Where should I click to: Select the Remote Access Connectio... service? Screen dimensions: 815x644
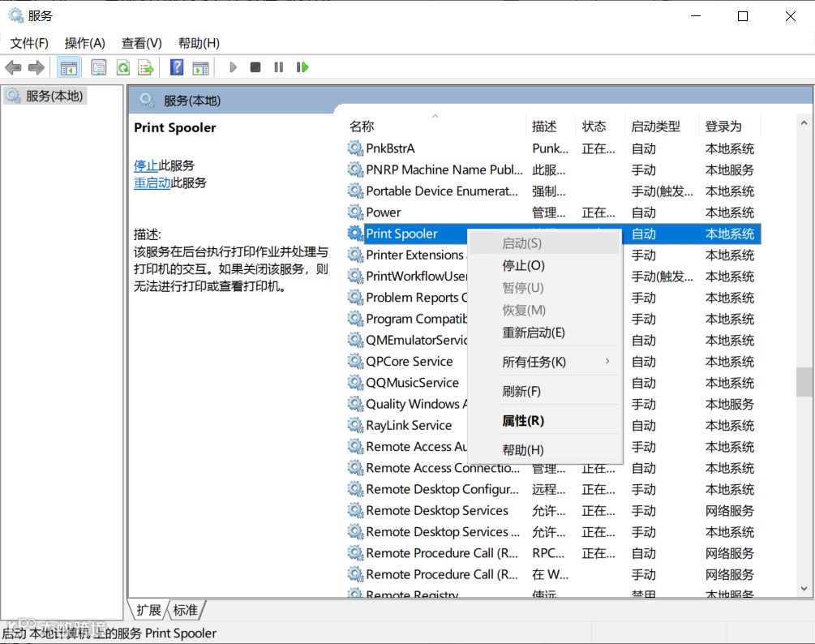click(x=553, y=468)
